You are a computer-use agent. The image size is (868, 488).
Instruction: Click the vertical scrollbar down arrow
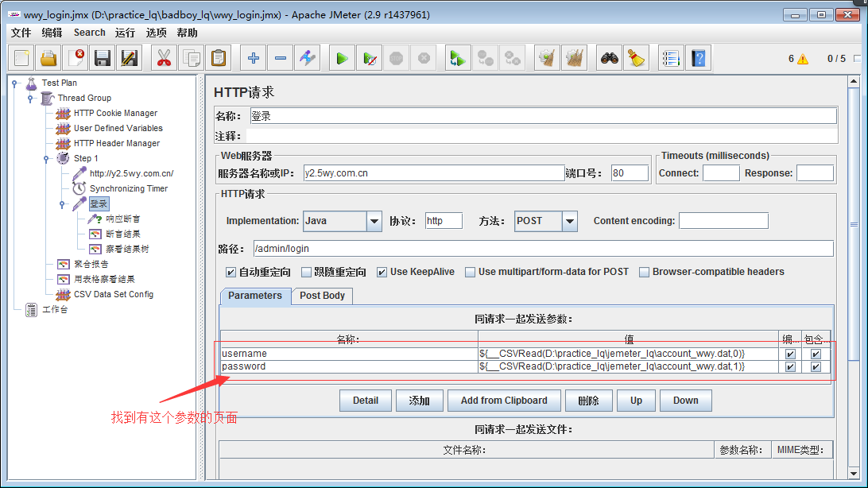pyautogui.click(x=854, y=474)
